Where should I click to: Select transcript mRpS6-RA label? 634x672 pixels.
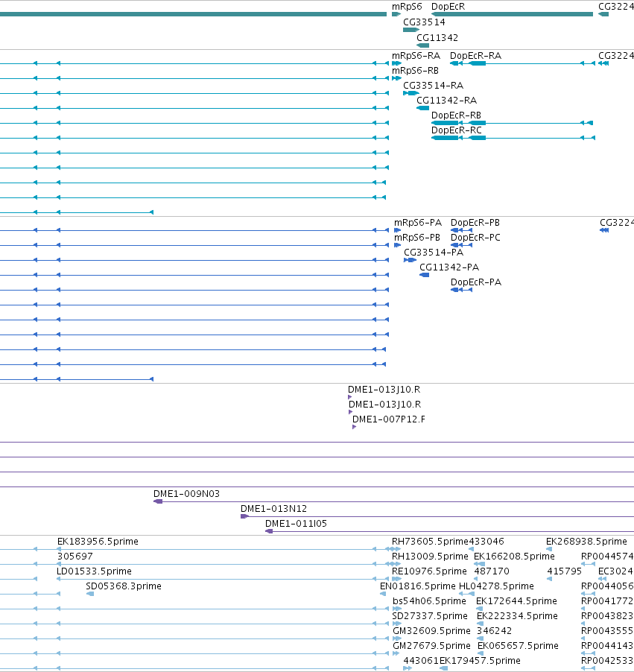[416, 56]
